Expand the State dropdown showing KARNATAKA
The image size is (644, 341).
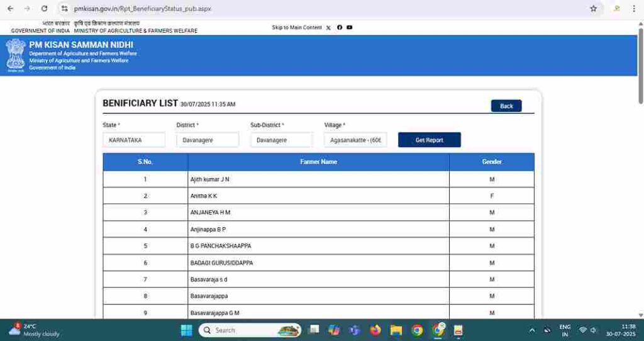point(134,140)
